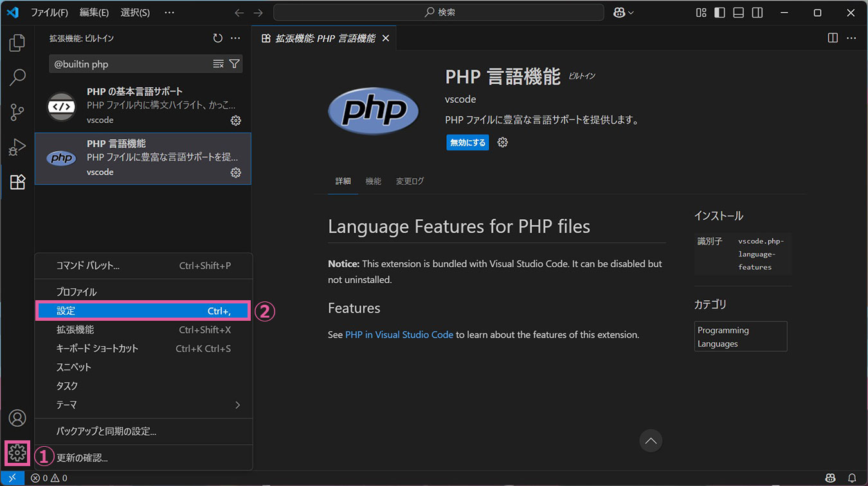Click the Manage gear icon at bottom left

tap(17, 453)
